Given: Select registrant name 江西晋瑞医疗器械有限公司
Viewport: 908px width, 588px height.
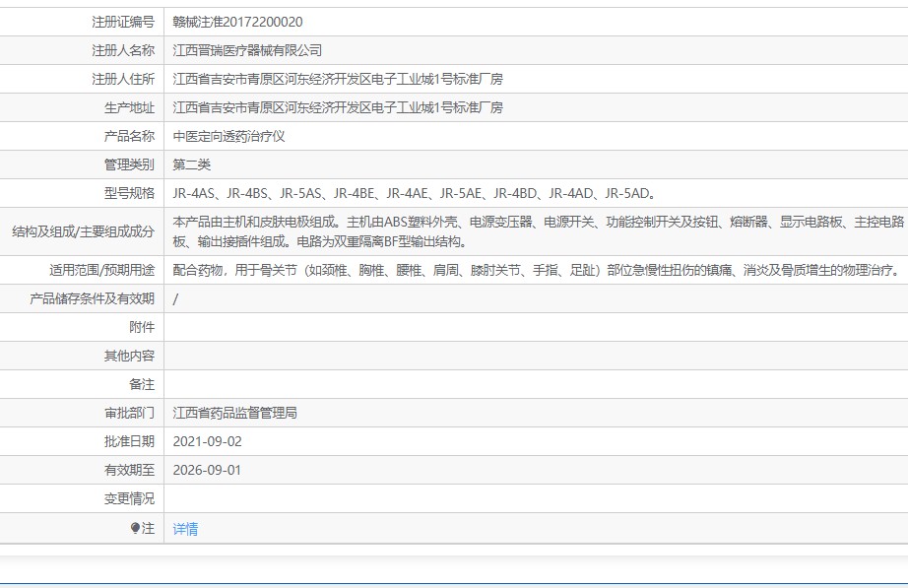Looking at the screenshot, I should click(247, 50).
